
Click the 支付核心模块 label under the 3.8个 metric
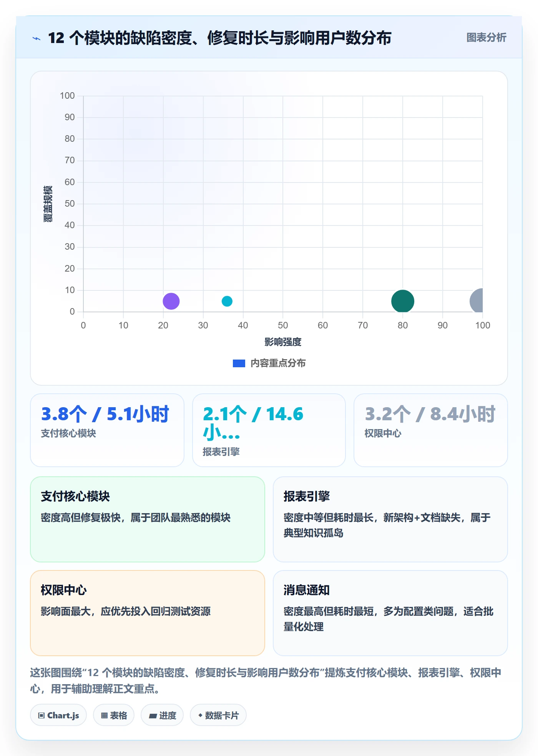(68, 433)
